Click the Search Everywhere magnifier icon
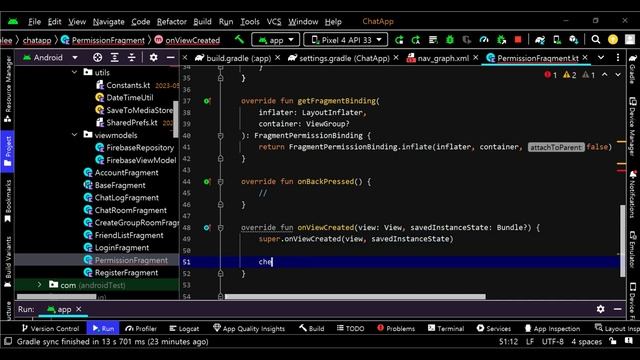The width and height of the screenshot is (640, 360). pos(596,40)
